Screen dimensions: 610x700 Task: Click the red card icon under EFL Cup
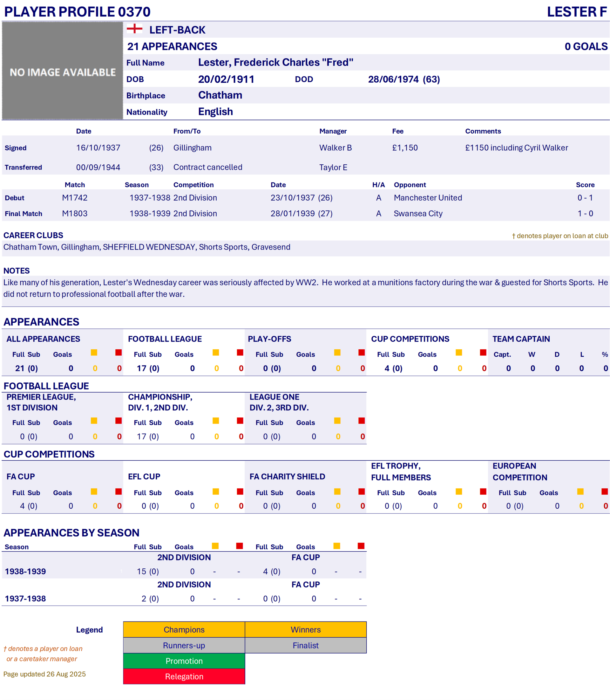click(240, 491)
